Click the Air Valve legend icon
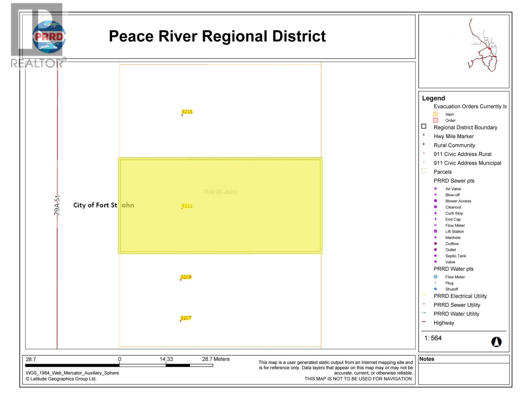Screen dimensions: 532x399 [x=435, y=189]
